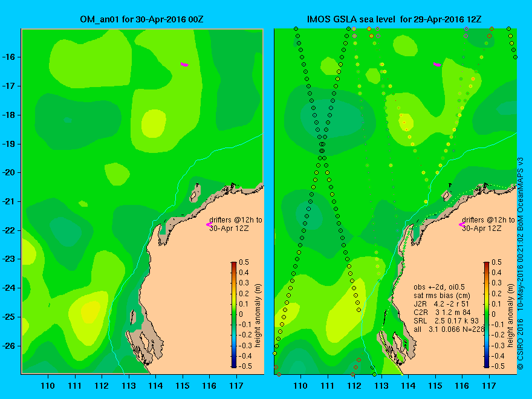Click longitude label 117 under OM_an01 map
The height and width of the screenshot is (399, 532).
point(236,386)
